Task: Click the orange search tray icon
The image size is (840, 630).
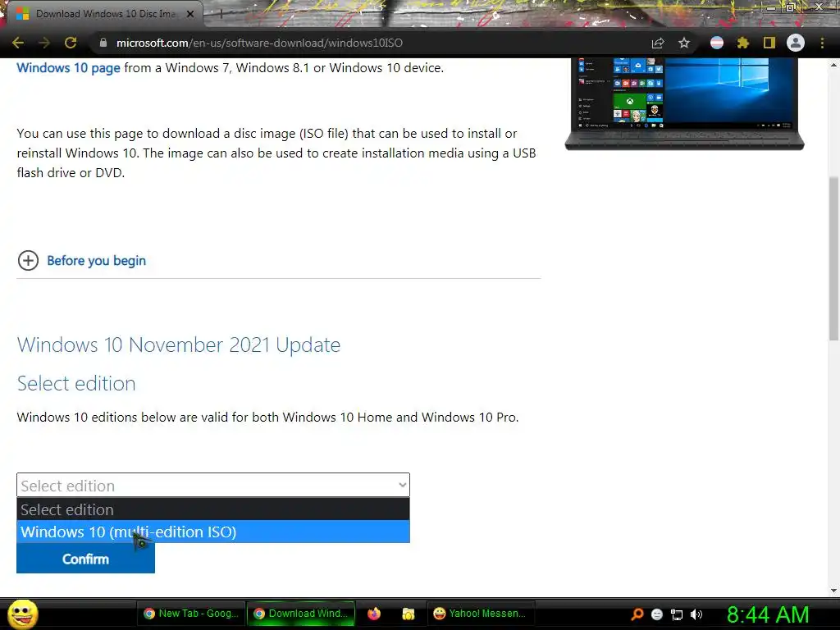Action: (x=637, y=614)
